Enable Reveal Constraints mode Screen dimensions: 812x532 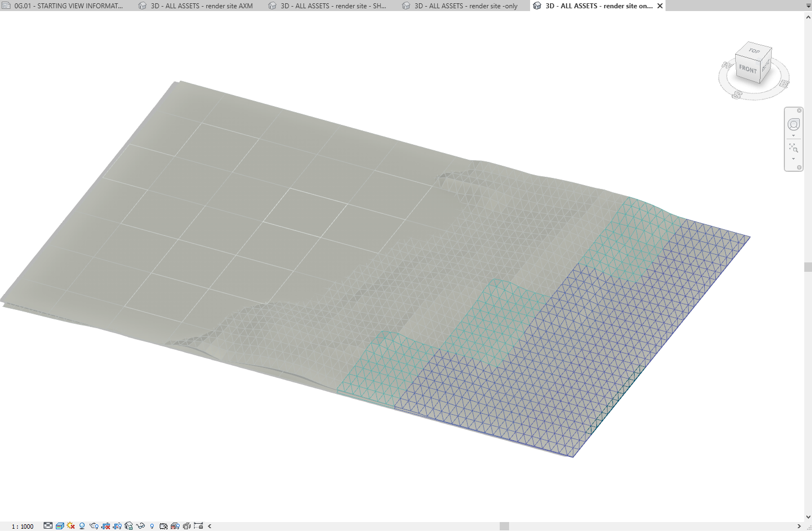click(197, 526)
